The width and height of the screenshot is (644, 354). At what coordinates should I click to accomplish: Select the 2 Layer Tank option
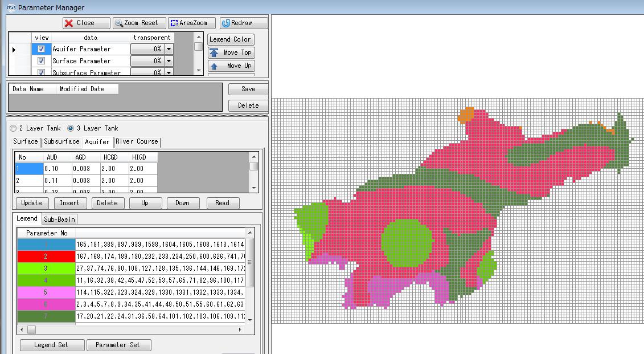[x=14, y=128]
